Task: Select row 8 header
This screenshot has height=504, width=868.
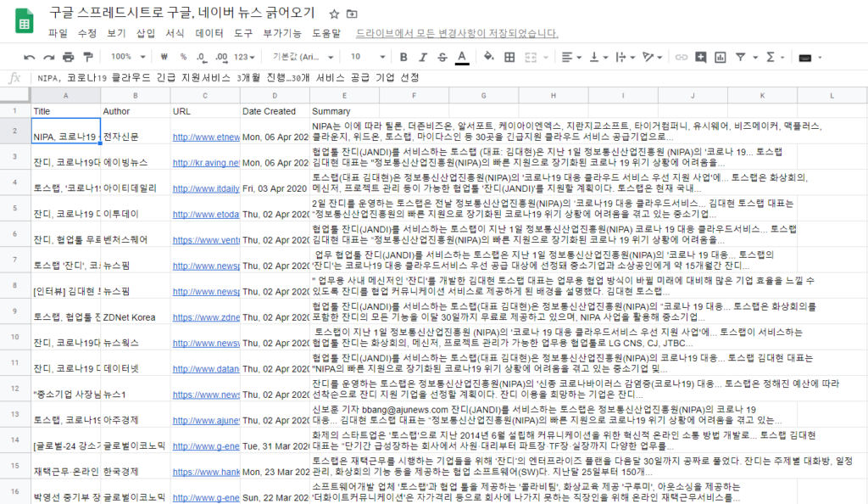Action: coord(15,285)
